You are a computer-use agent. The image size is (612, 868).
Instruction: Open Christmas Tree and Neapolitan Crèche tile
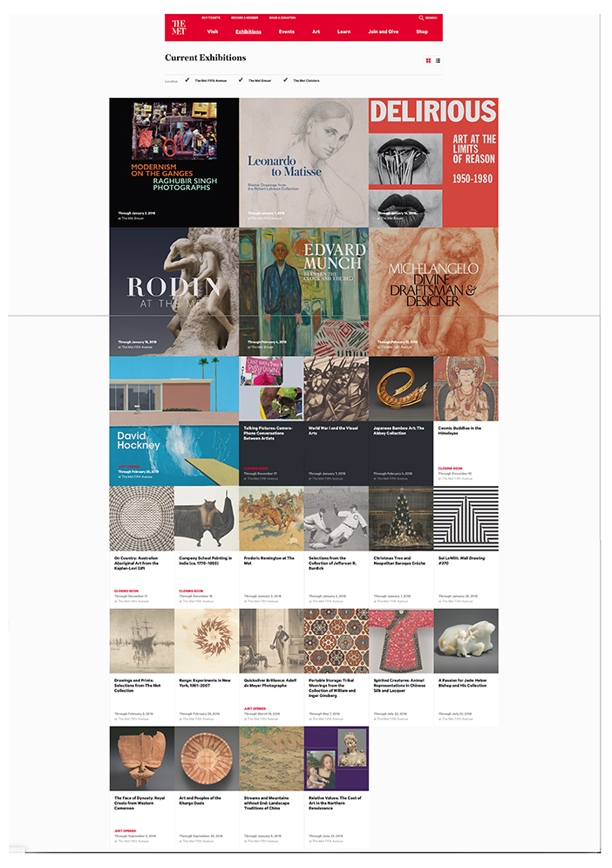click(x=401, y=546)
